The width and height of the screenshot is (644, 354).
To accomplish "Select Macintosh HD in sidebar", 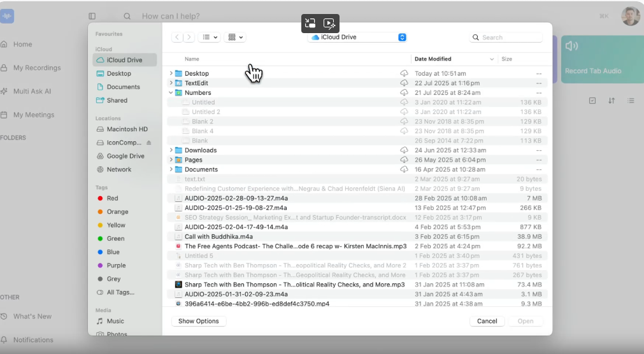I will 127,129.
